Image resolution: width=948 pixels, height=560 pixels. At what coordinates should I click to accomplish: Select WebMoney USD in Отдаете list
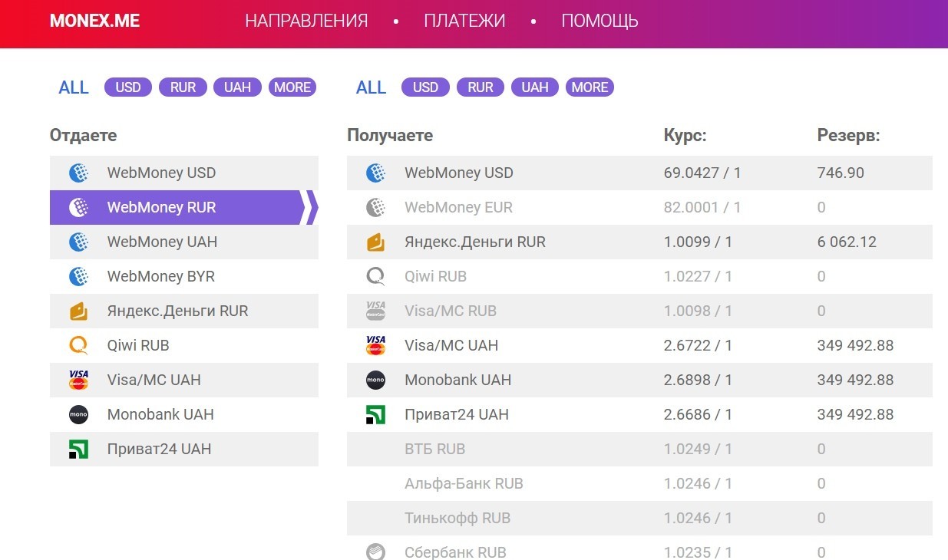(184, 173)
